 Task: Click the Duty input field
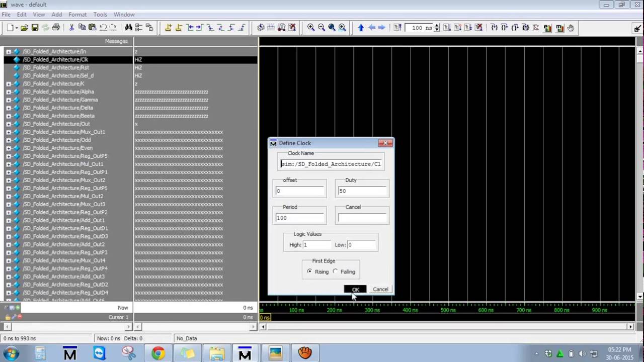362,191
